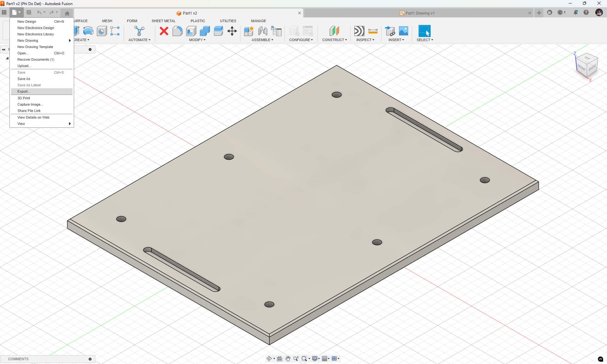This screenshot has height=364, width=607.
Task: Switch to the SHEET METAL tab
Action: [163, 21]
